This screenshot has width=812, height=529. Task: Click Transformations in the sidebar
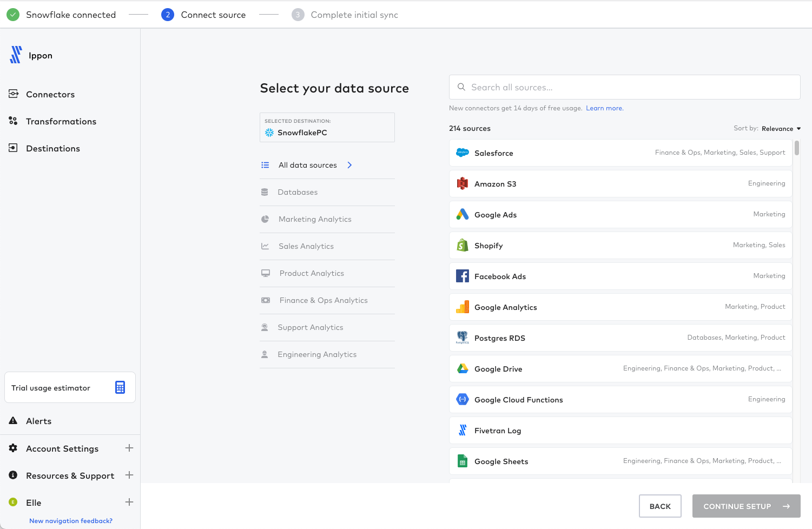(61, 121)
